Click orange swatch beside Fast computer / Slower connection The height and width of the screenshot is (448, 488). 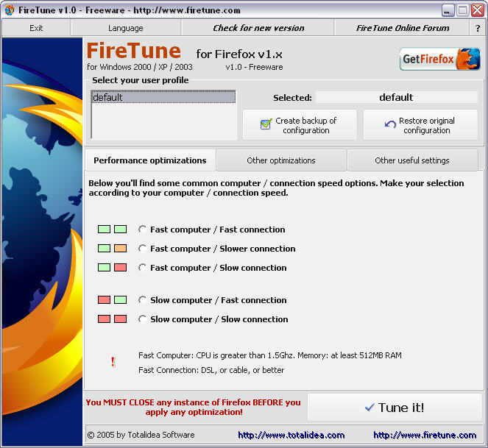[121, 248]
